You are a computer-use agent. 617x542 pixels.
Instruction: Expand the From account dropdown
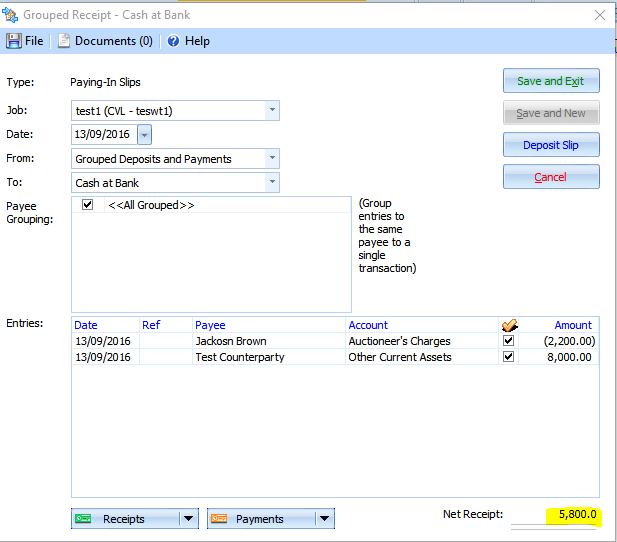pos(272,158)
